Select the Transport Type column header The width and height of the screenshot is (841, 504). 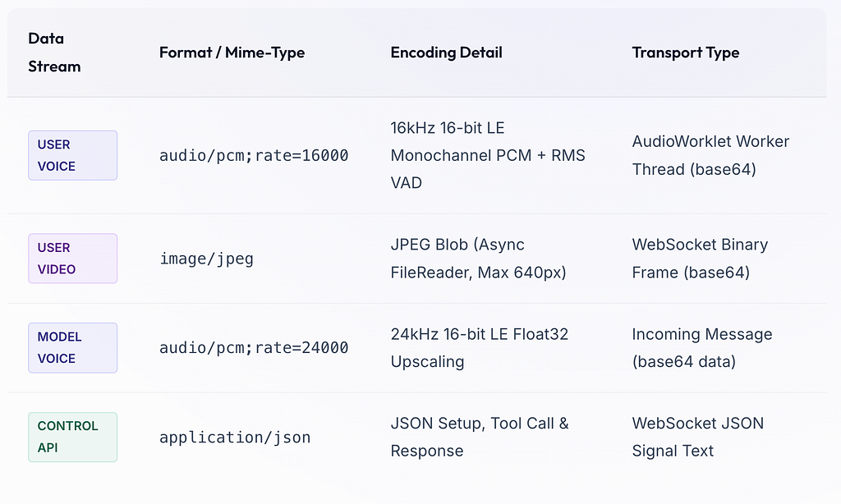pyautogui.click(x=686, y=53)
